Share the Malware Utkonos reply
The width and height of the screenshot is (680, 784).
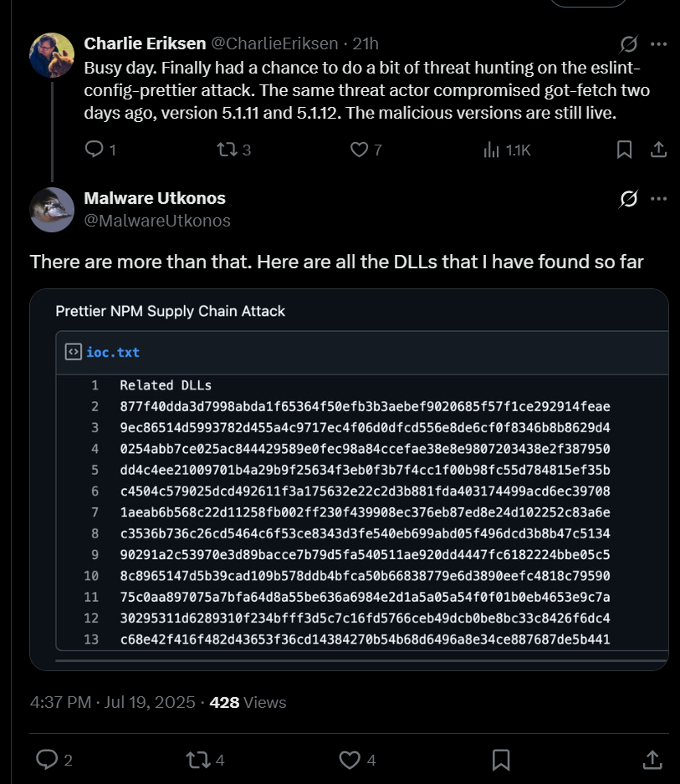[x=652, y=760]
